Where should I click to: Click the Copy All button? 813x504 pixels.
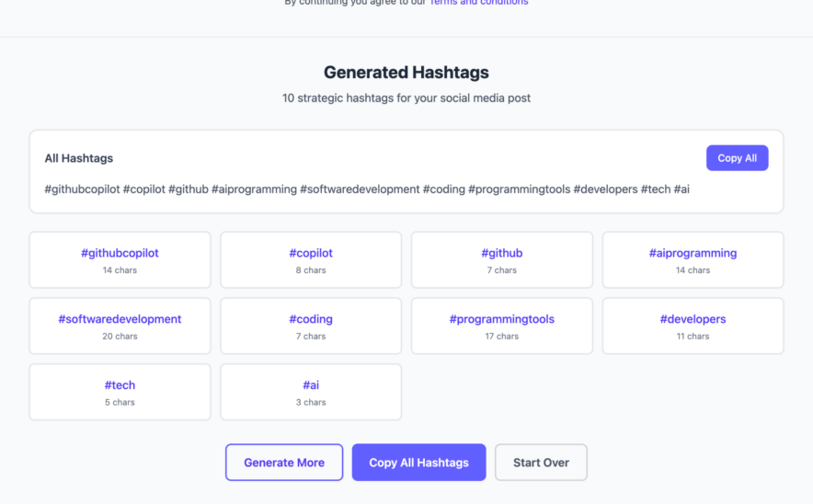(x=737, y=158)
